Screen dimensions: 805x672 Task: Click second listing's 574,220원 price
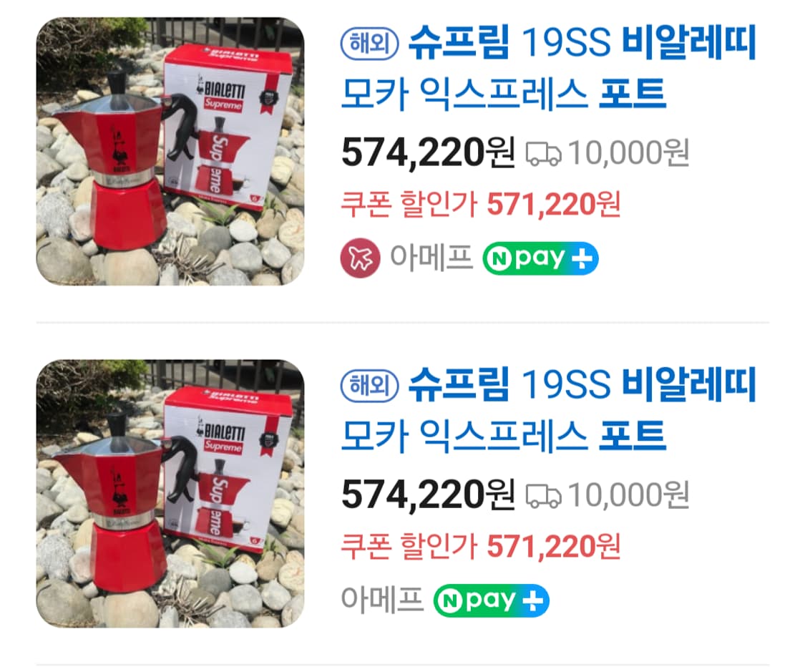[x=428, y=495]
